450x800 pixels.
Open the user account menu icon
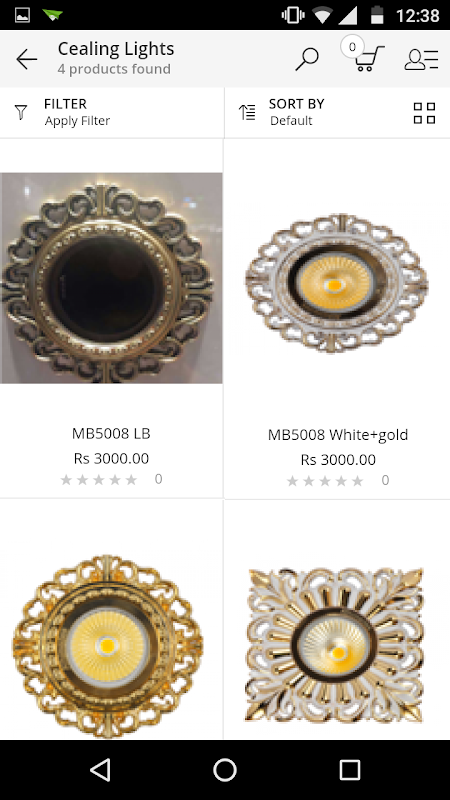coord(421,59)
